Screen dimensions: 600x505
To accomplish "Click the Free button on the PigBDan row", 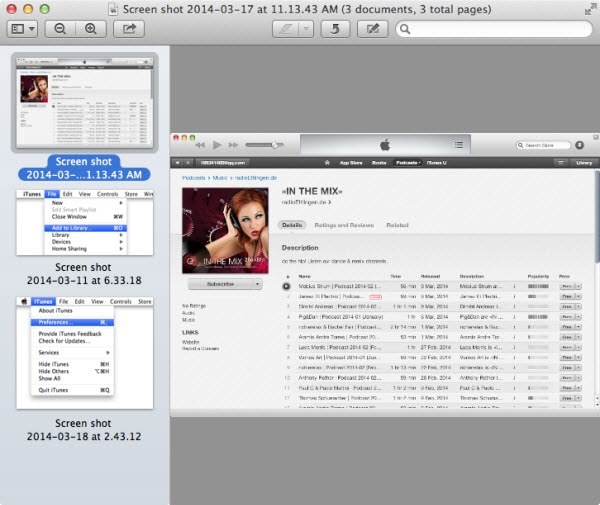I will click(567, 317).
